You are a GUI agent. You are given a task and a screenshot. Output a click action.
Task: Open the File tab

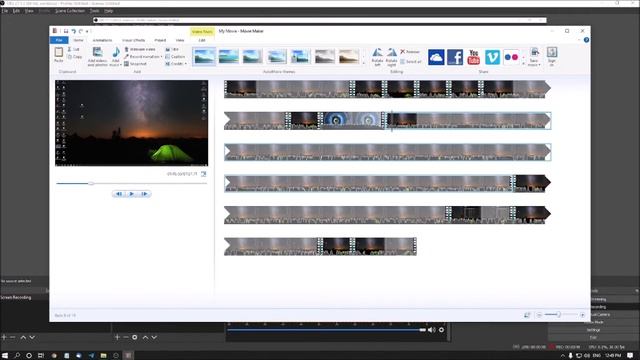tap(59, 40)
